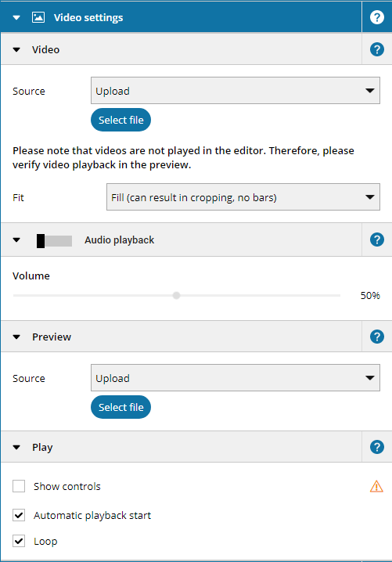Collapse the Video section header
Image resolution: width=392 pixels, height=562 pixels.
point(16,50)
